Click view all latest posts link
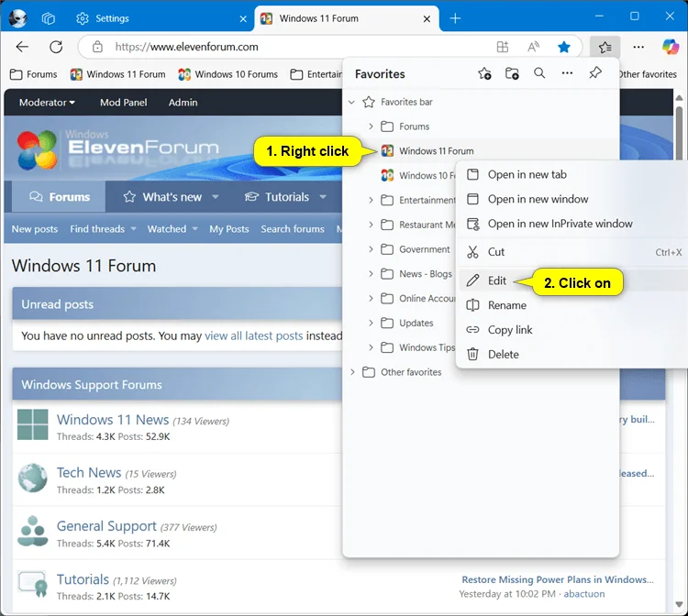This screenshot has width=688, height=616. pos(253,335)
